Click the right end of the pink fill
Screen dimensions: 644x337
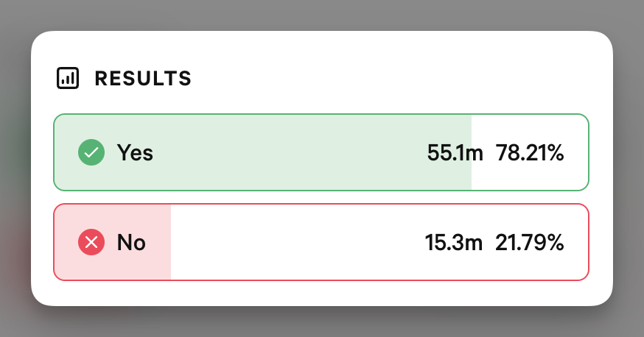169,242
